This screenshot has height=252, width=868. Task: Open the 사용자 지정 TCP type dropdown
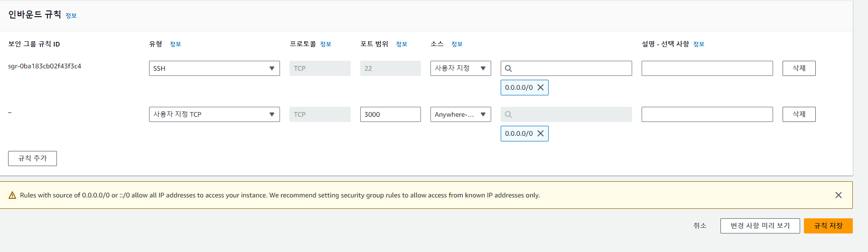214,114
